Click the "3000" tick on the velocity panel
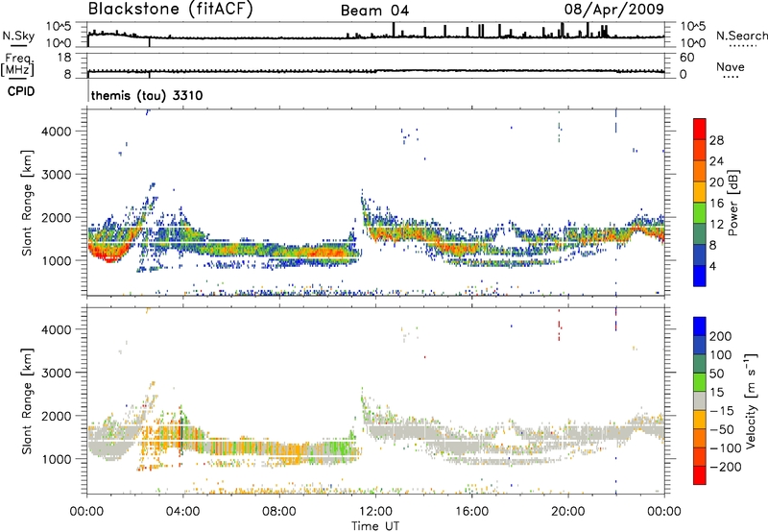 tap(57, 373)
